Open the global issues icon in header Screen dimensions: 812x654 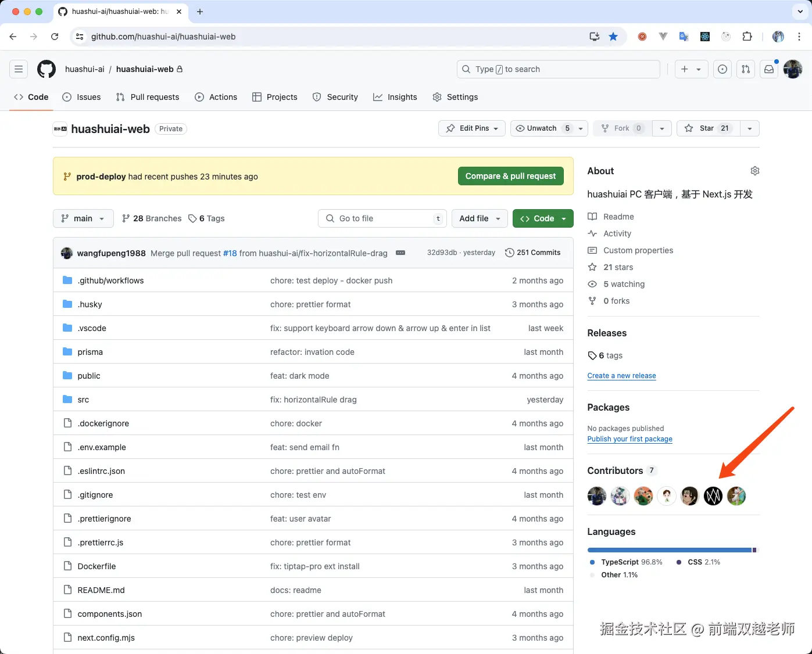(722, 69)
